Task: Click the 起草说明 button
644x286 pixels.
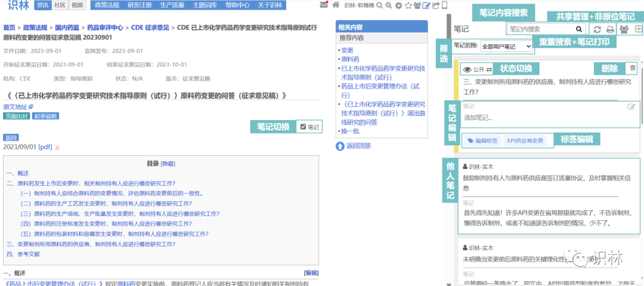Action: 45,116
